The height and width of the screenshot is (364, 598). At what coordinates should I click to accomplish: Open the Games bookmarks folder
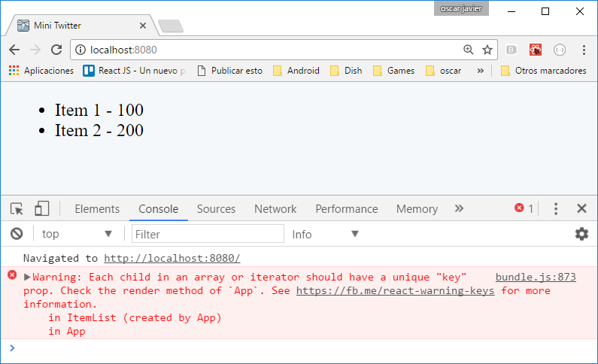(x=394, y=71)
